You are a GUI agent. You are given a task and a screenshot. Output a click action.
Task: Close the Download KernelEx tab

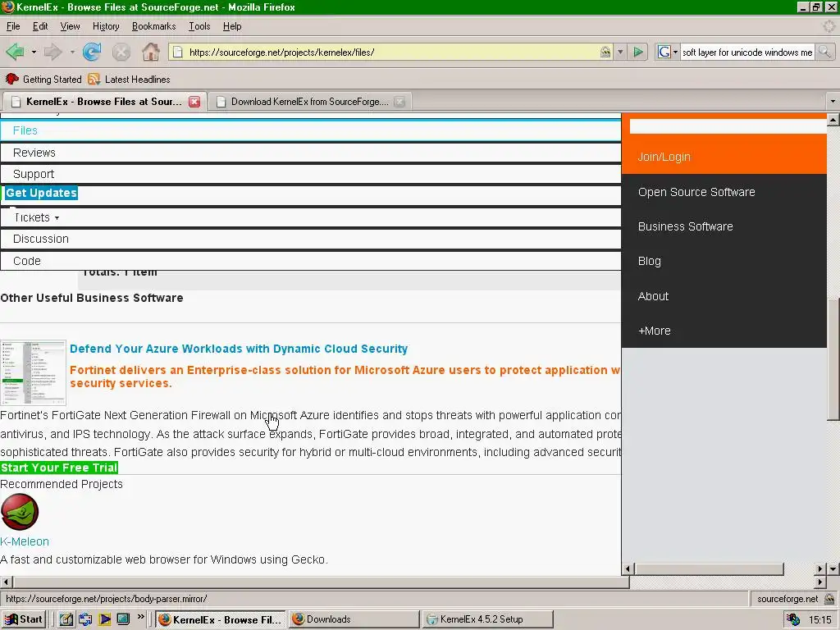(x=399, y=102)
